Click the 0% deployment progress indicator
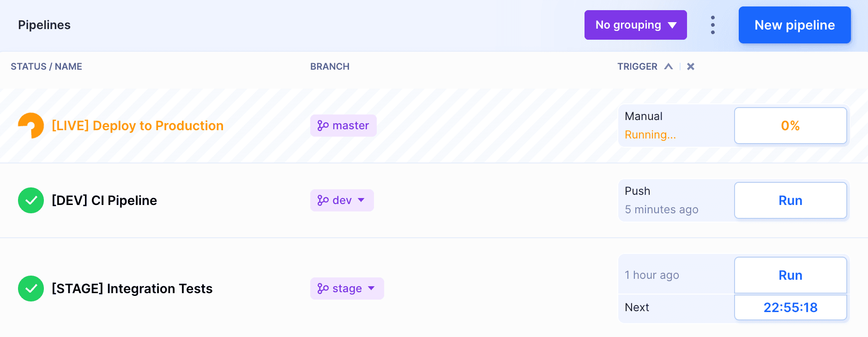868x337 pixels. click(x=790, y=125)
